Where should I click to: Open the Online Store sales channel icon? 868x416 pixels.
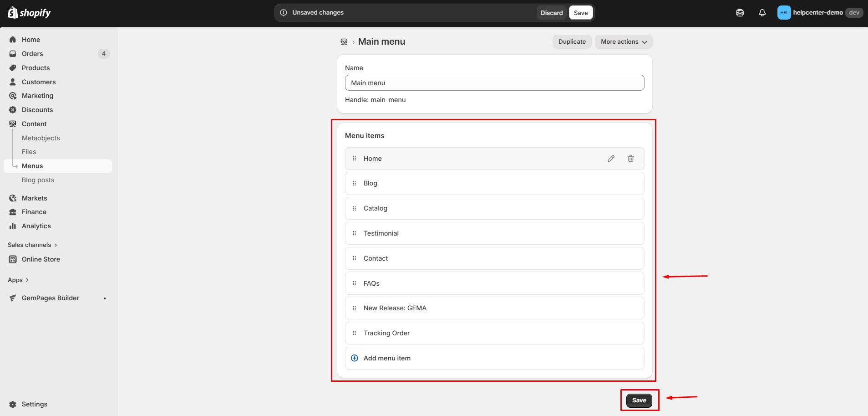click(13, 259)
